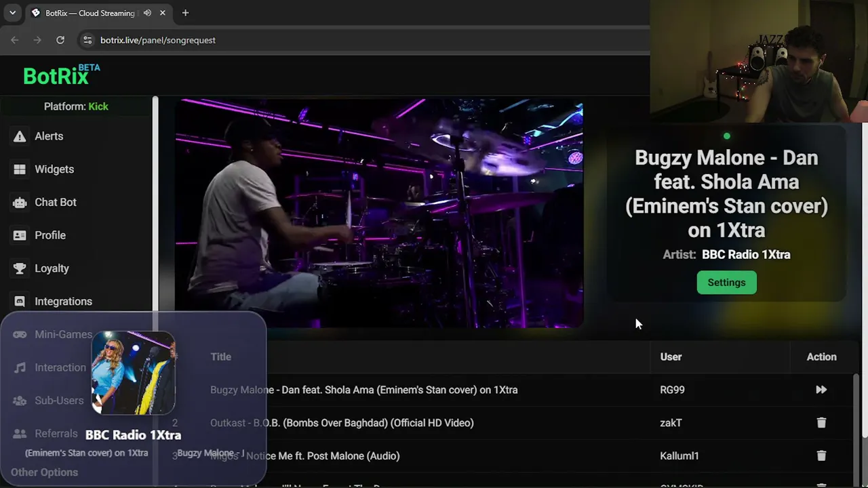The image size is (868, 488).
Task: Click the User column header
Action: [671, 357]
